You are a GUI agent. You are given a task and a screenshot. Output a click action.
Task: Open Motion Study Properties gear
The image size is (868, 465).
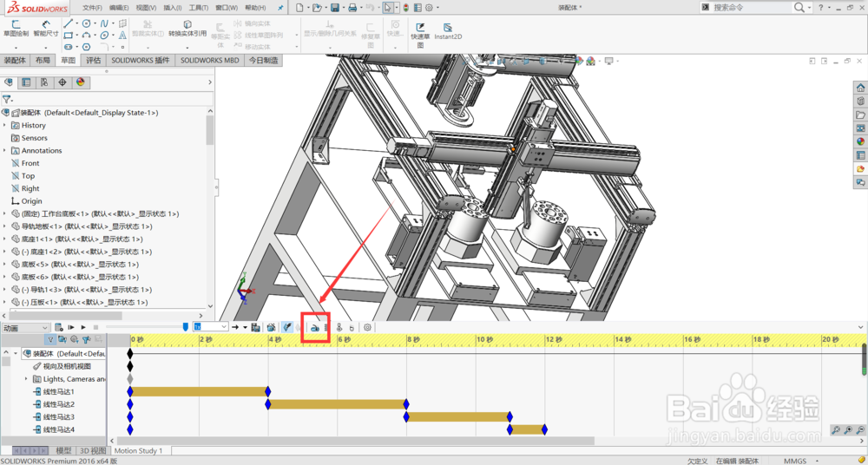367,327
